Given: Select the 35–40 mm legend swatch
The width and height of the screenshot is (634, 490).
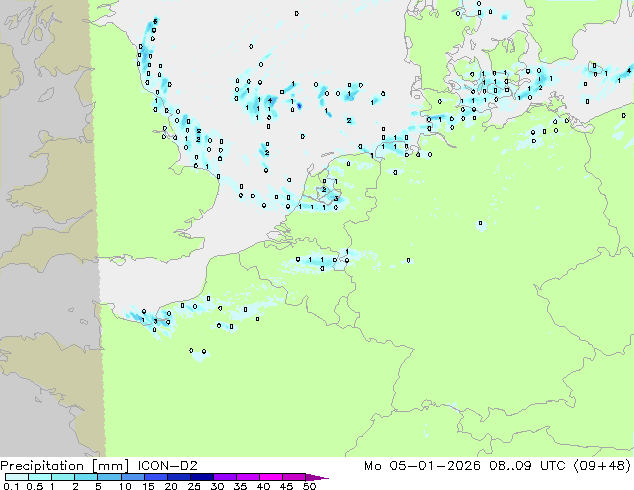Looking at the screenshot, I should click(248, 477).
